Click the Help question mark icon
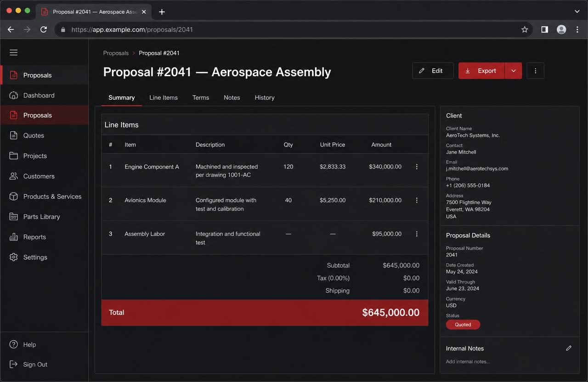 [x=14, y=344]
